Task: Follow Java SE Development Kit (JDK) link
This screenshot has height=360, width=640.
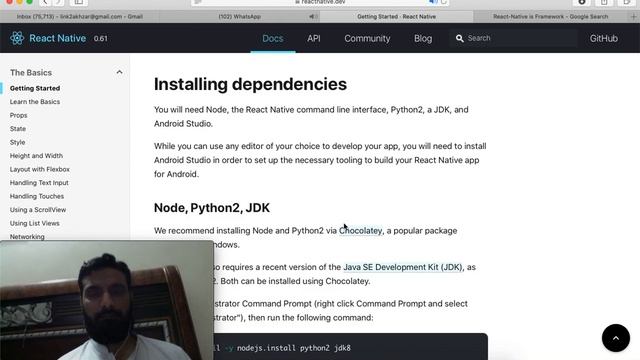Action: [x=403, y=267]
